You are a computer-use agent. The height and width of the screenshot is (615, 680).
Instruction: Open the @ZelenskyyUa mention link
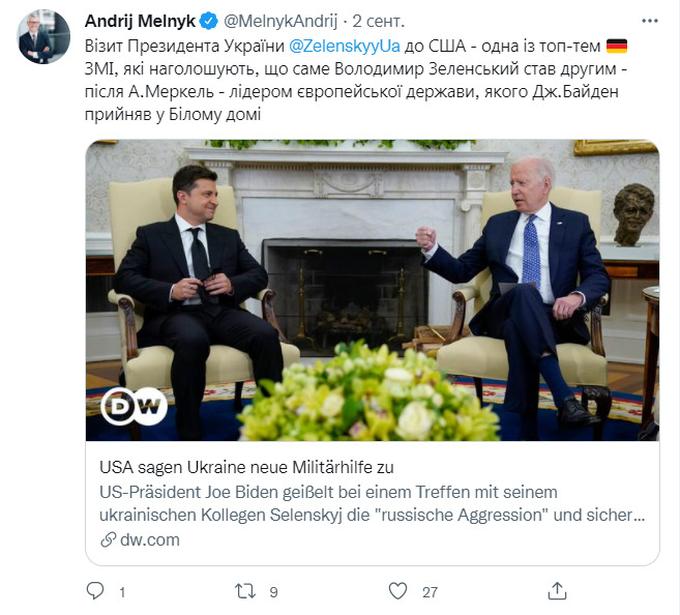[345, 46]
